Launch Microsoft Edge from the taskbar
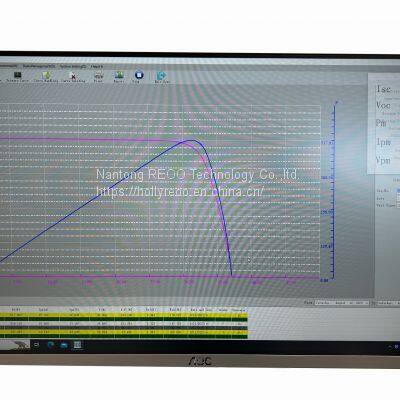This screenshot has height=400, width=400. pyautogui.click(x=51, y=344)
